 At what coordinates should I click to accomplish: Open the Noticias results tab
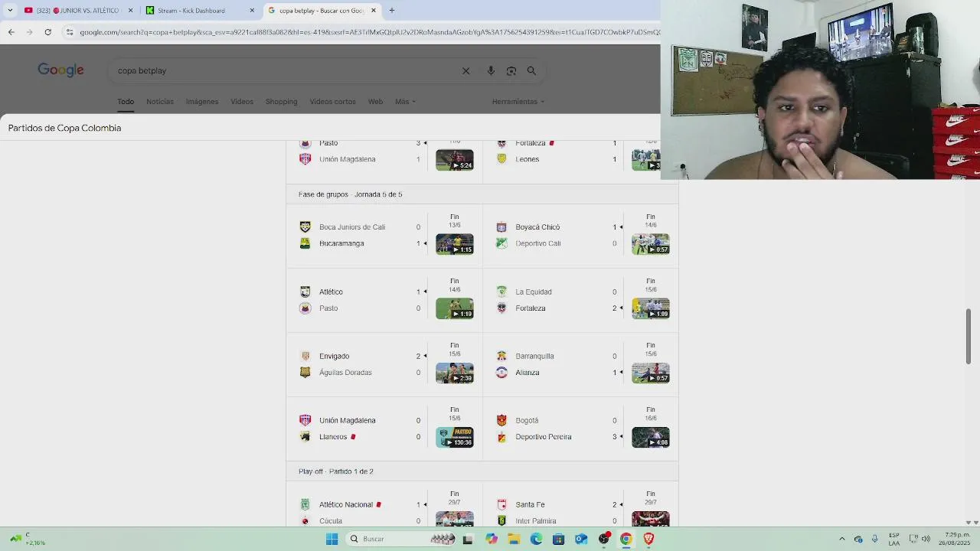(x=160, y=101)
